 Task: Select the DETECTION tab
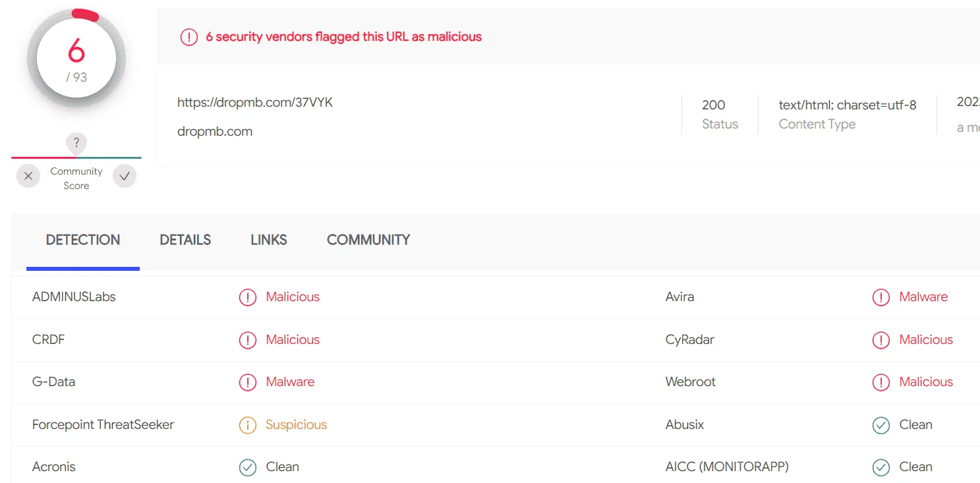tap(83, 240)
